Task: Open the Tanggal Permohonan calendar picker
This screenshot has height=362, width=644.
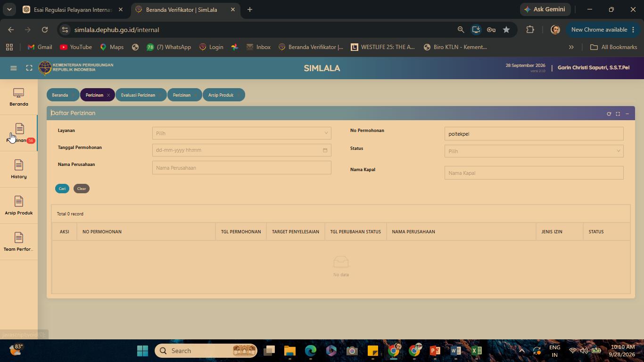Action: [x=325, y=150]
